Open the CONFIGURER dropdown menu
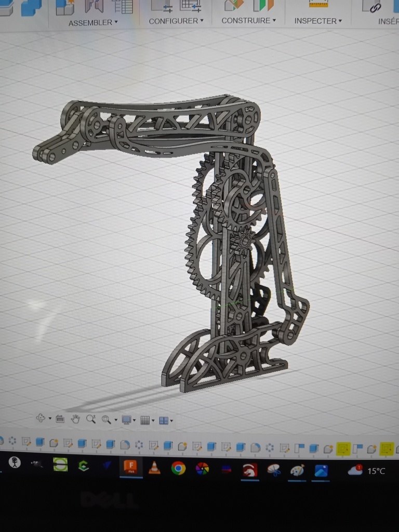 pyautogui.click(x=176, y=21)
